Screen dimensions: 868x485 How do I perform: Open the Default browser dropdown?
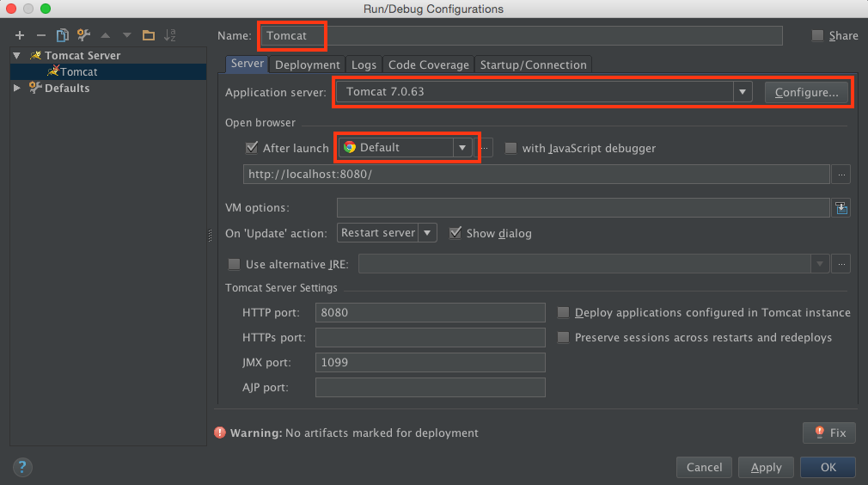point(406,147)
